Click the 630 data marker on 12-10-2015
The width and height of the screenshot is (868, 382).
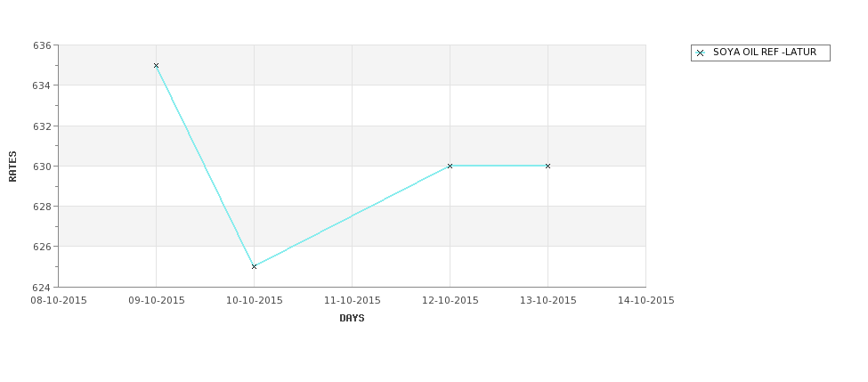pos(450,167)
